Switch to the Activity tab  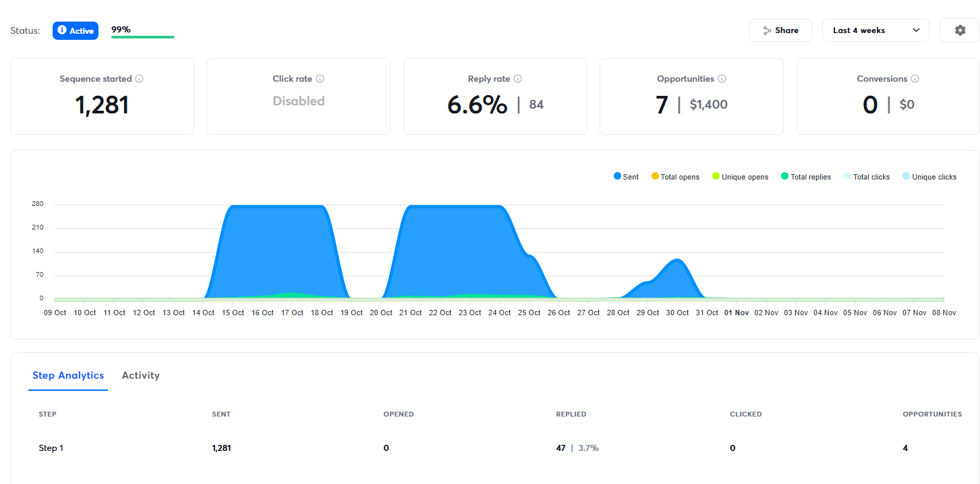140,375
